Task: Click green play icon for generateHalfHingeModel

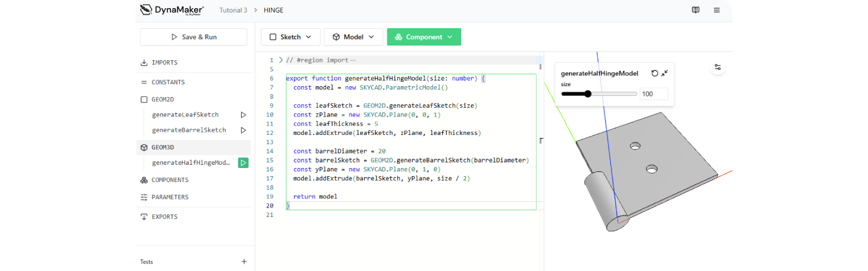Action: point(243,163)
